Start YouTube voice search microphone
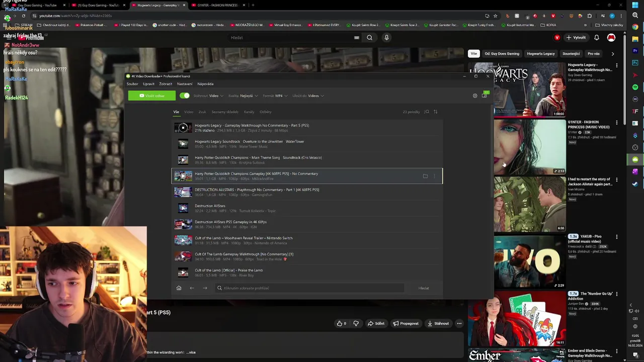 tap(386, 37)
